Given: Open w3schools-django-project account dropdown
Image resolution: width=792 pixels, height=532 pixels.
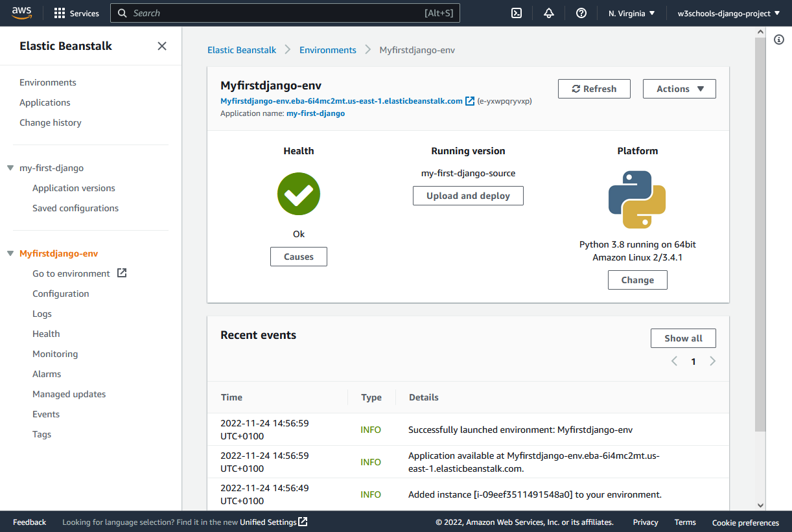Looking at the screenshot, I should tap(728, 13).
